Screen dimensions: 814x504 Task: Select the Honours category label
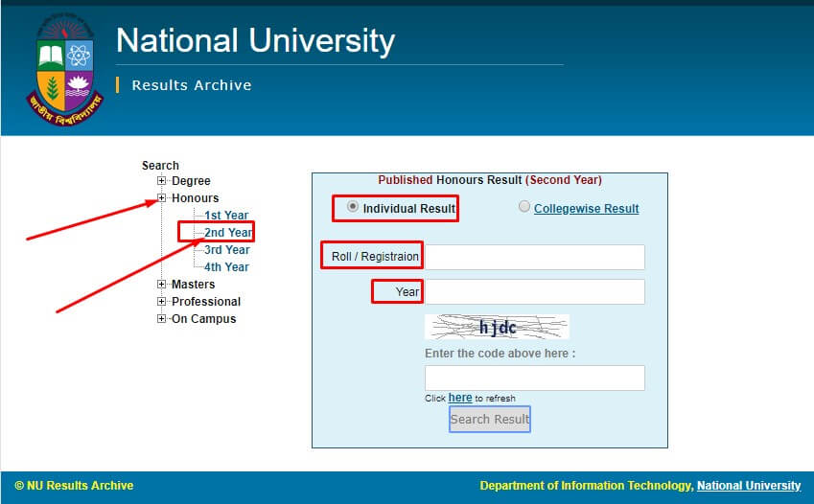click(196, 197)
